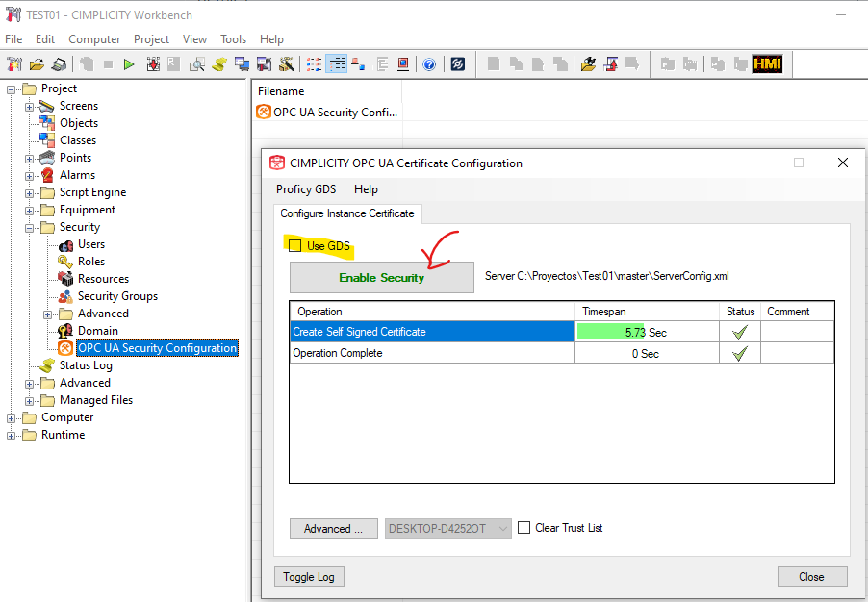Screen dimensions: 868x602
Task: Collapse the Project root node
Action: [12, 89]
